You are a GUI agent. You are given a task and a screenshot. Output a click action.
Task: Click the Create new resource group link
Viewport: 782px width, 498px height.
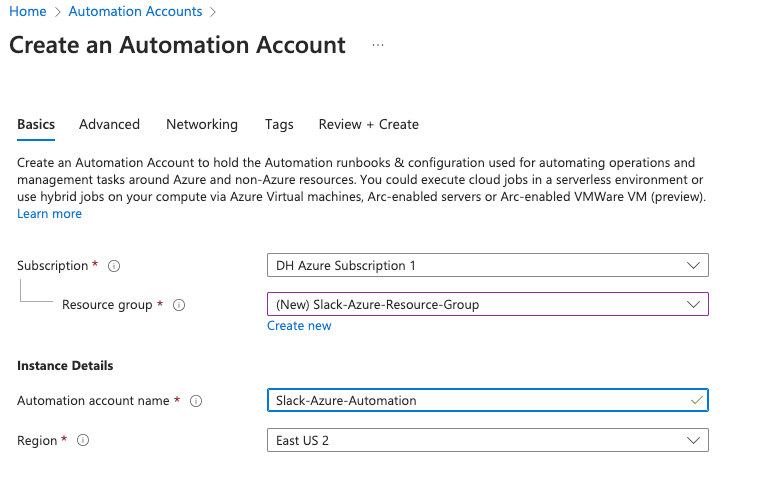coord(299,326)
